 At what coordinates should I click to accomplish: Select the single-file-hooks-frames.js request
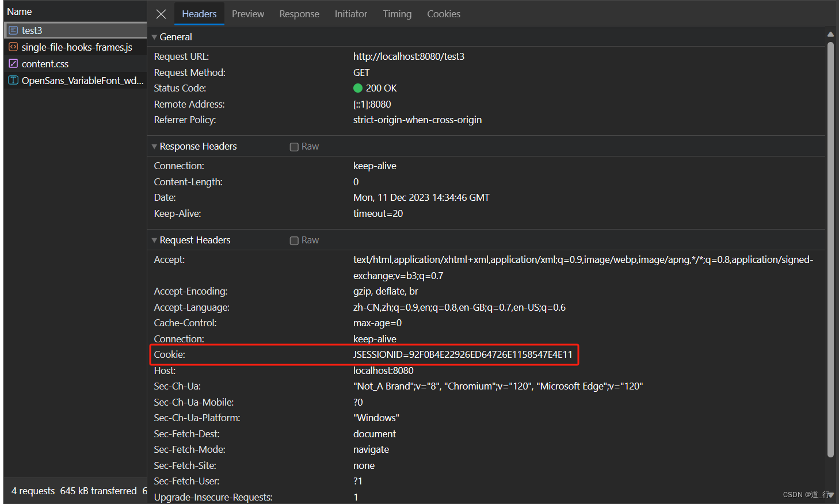pos(75,47)
